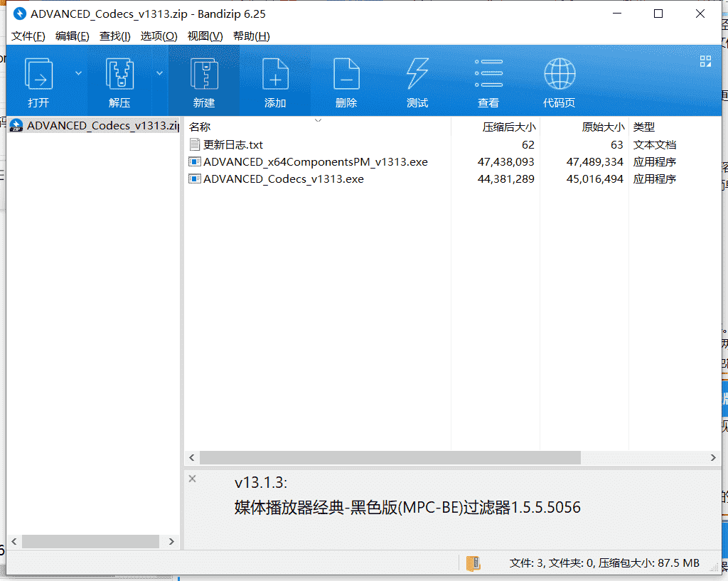Select ADVANCED_Codecs_v1313.zip in the tree panel

[x=93, y=125]
